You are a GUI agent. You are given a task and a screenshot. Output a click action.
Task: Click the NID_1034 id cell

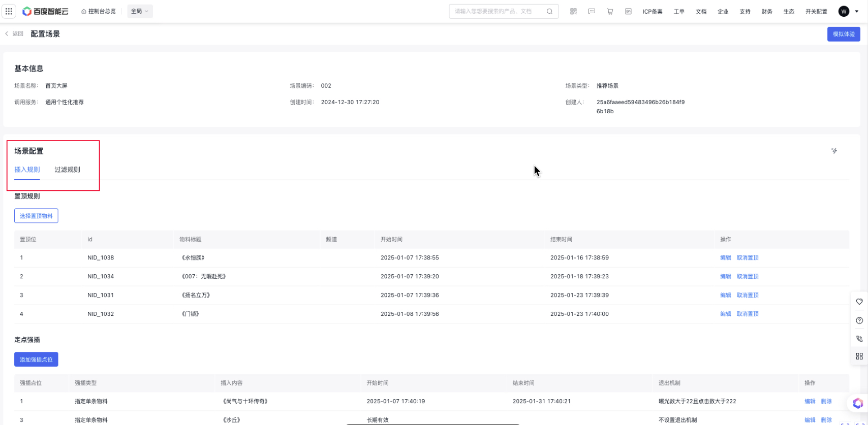(101, 276)
